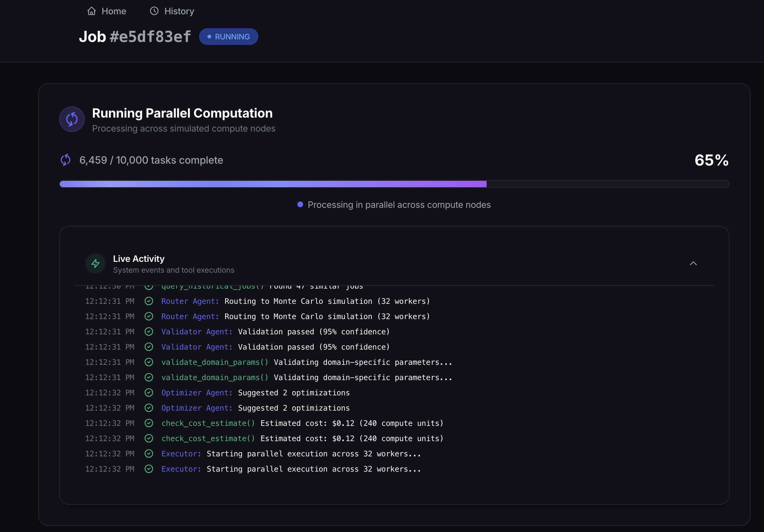Collapse the Live Activity panel with chevron
Screen dimensions: 764x532
(x=693, y=264)
